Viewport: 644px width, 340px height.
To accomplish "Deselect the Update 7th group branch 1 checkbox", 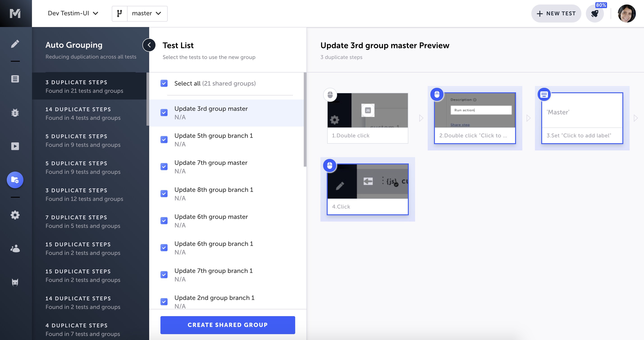I will (164, 274).
